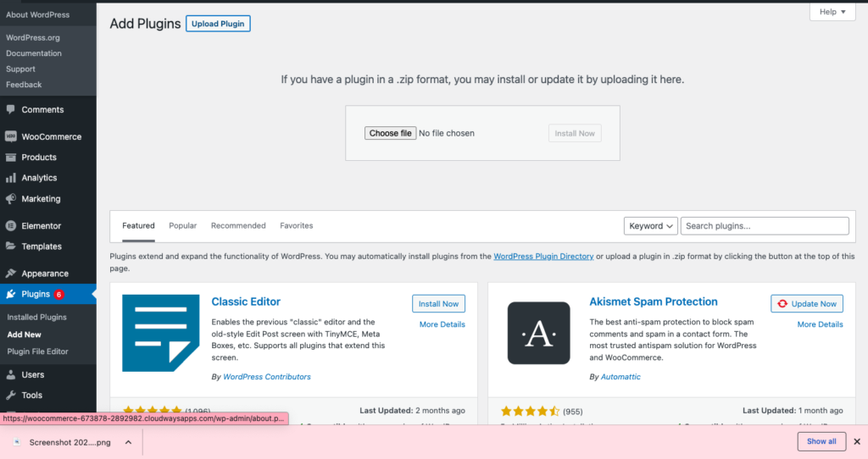Click the 'No file chosen' text
The height and width of the screenshot is (459, 868).
click(x=446, y=133)
